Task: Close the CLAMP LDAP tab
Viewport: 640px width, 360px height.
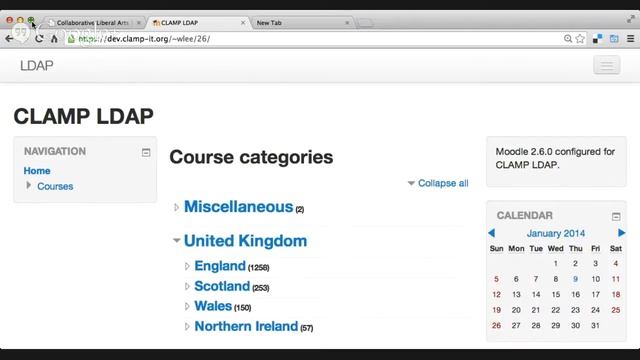Action: [x=243, y=23]
